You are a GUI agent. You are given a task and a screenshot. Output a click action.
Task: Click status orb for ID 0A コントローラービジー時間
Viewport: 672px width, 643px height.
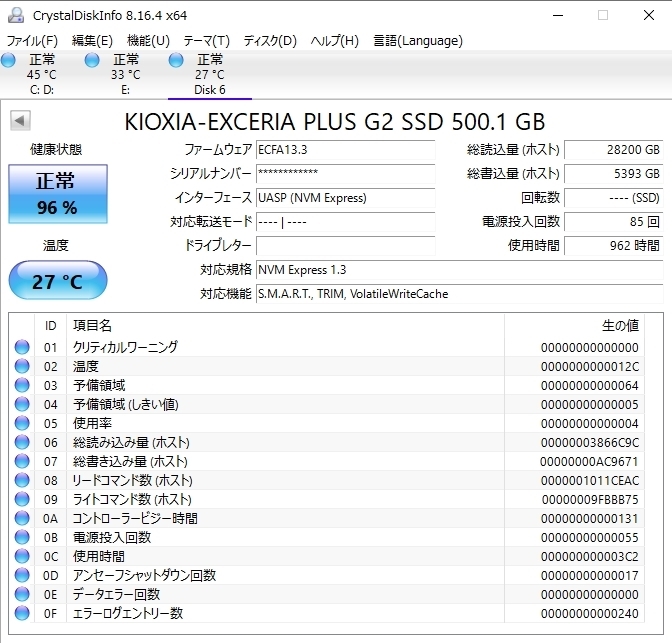coord(22,518)
